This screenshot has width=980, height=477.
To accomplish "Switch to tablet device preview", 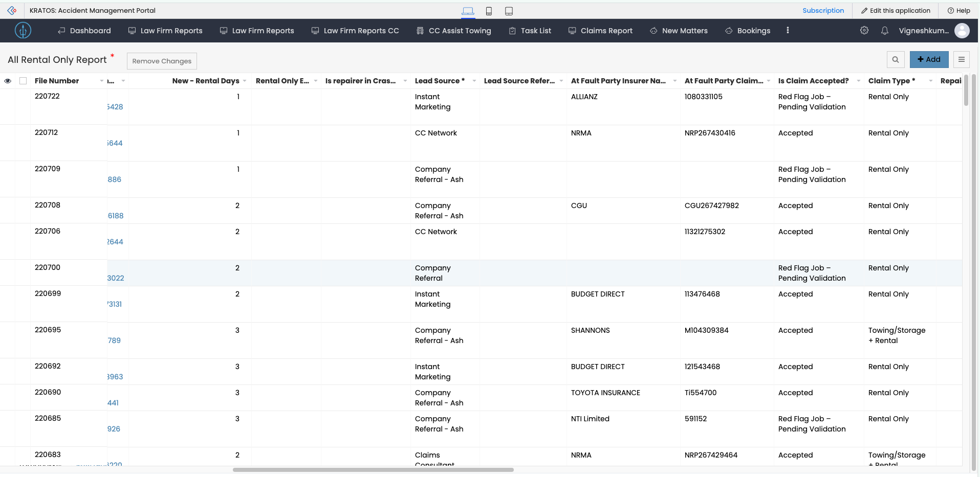I will tap(509, 11).
